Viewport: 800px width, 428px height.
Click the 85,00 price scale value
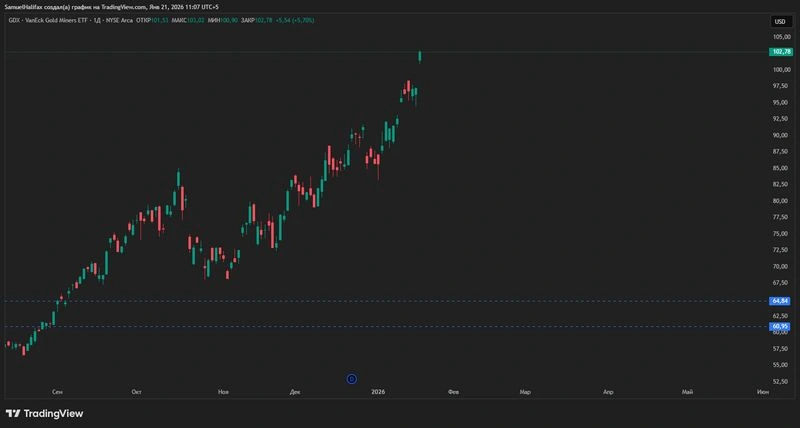tap(782, 168)
